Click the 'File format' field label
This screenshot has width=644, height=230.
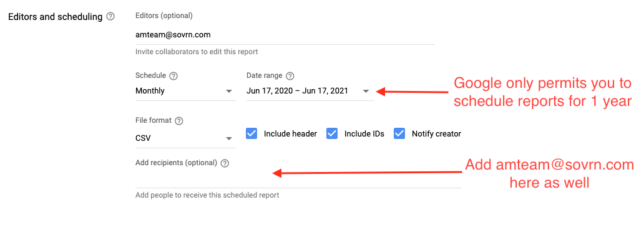[153, 121]
